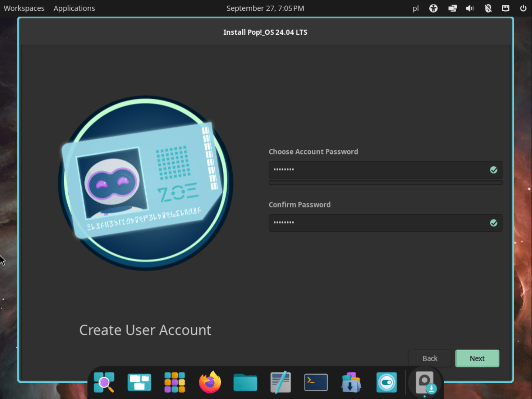Click the checkmark in Confirm Password field
The height and width of the screenshot is (399, 532).
494,223
